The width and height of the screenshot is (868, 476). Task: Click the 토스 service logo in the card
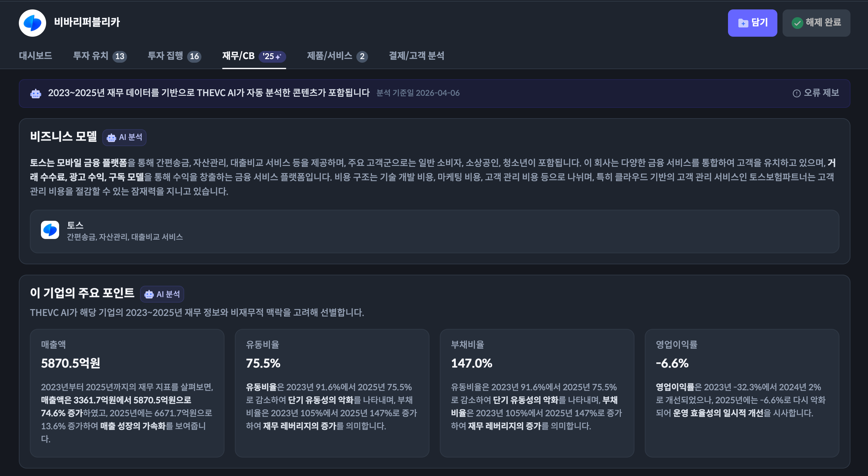coord(50,230)
